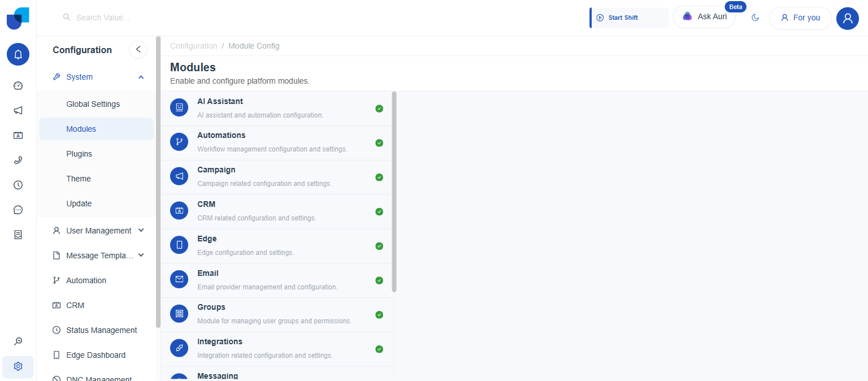Click the Start Shift button
The height and width of the screenshot is (381, 868).
629,18
